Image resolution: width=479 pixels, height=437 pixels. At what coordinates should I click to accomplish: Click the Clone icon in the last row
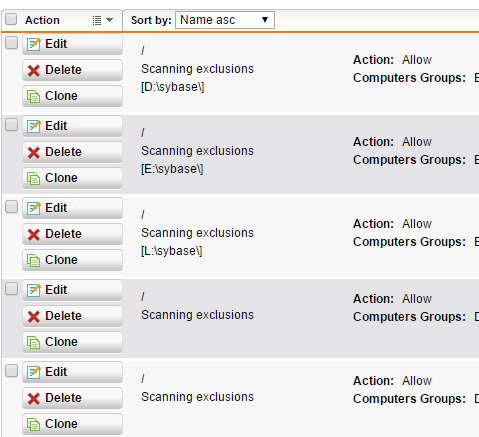tap(33, 424)
